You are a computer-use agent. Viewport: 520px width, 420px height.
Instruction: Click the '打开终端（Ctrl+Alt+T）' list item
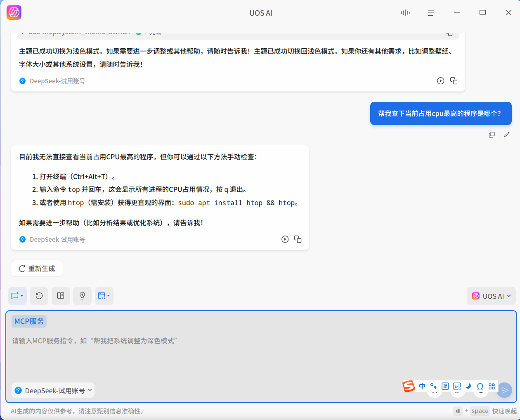coord(74,177)
